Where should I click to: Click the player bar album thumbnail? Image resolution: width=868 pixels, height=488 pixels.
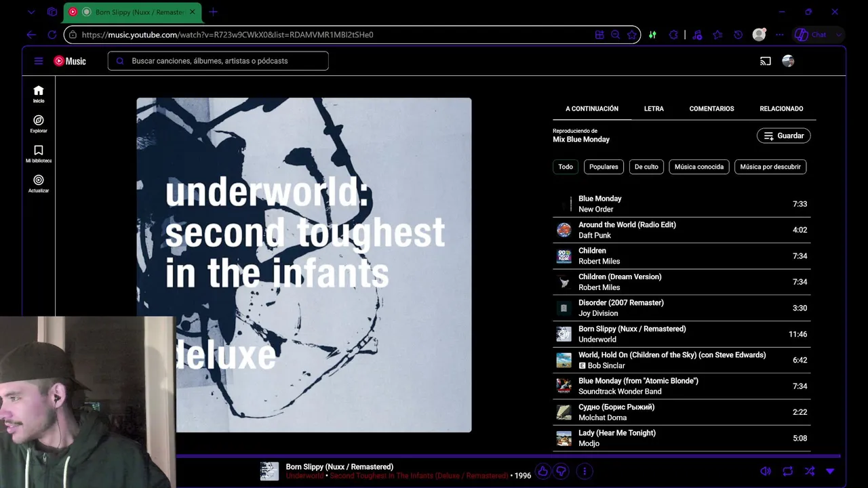[269, 471]
